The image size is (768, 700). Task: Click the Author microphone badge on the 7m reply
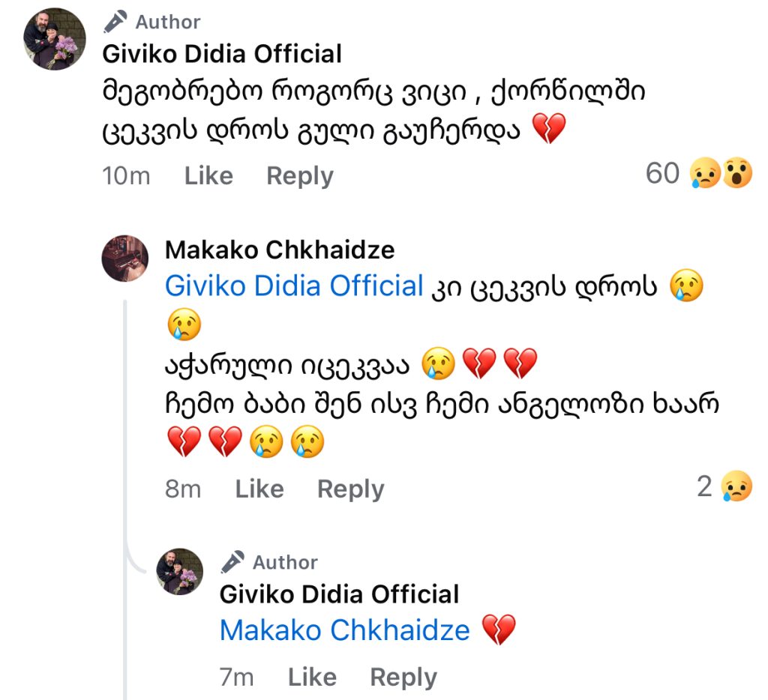click(x=232, y=561)
